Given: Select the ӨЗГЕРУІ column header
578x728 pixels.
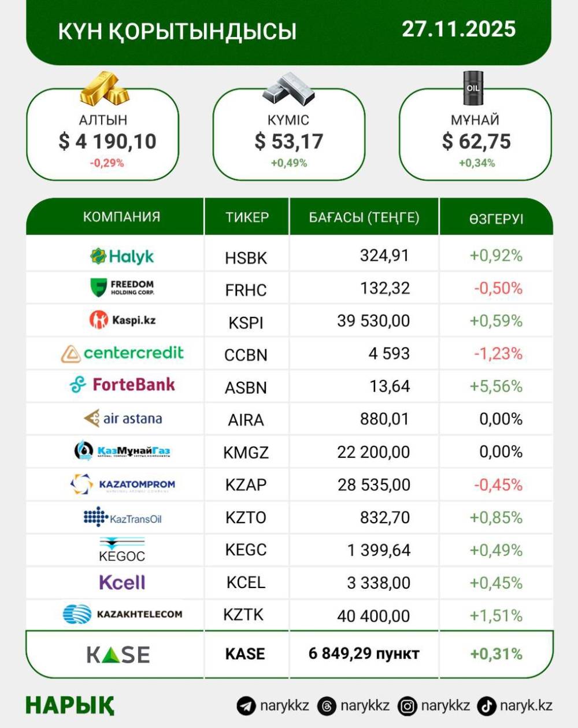Looking at the screenshot, I should click(x=496, y=219).
